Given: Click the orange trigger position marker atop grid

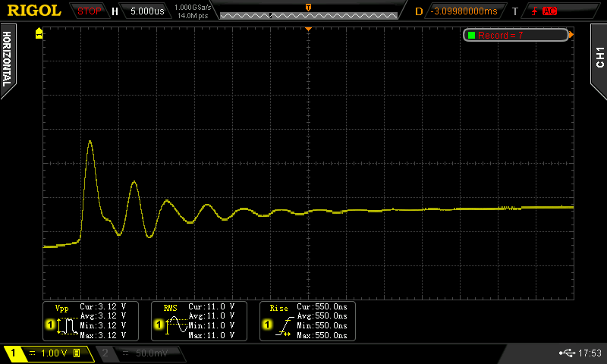Looking at the screenshot, I should point(309,29).
